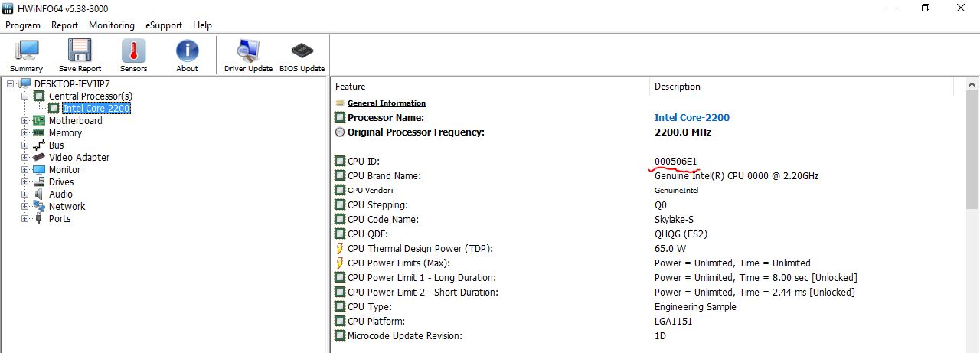
Task: Select the Network tree item
Action: pos(67,206)
